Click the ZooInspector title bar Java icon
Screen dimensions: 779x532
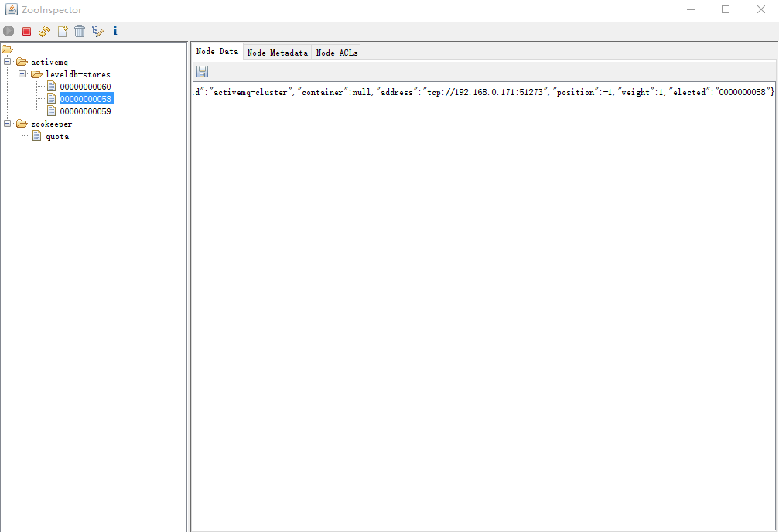tap(11, 9)
